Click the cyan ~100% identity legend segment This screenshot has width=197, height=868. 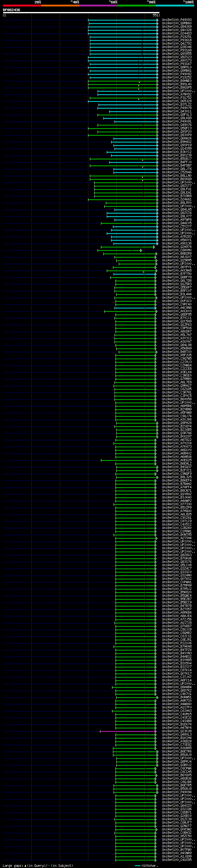click(x=175, y=6)
